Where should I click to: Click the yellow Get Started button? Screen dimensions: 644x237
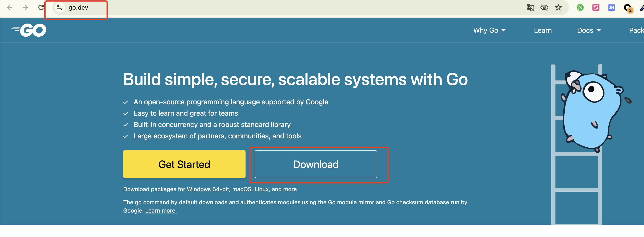tap(184, 164)
